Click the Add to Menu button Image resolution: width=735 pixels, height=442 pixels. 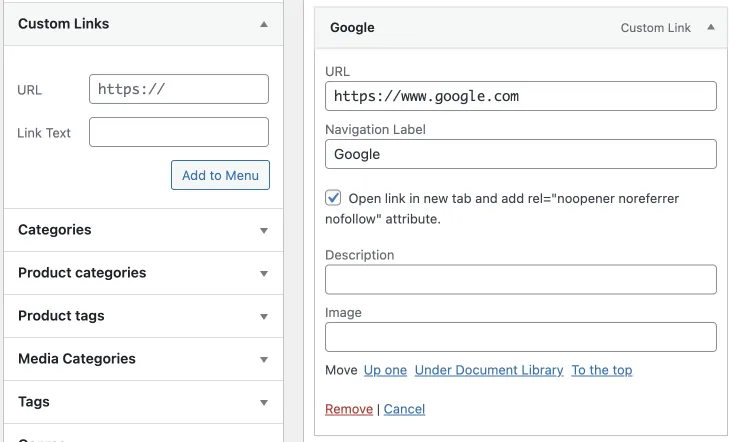point(220,175)
